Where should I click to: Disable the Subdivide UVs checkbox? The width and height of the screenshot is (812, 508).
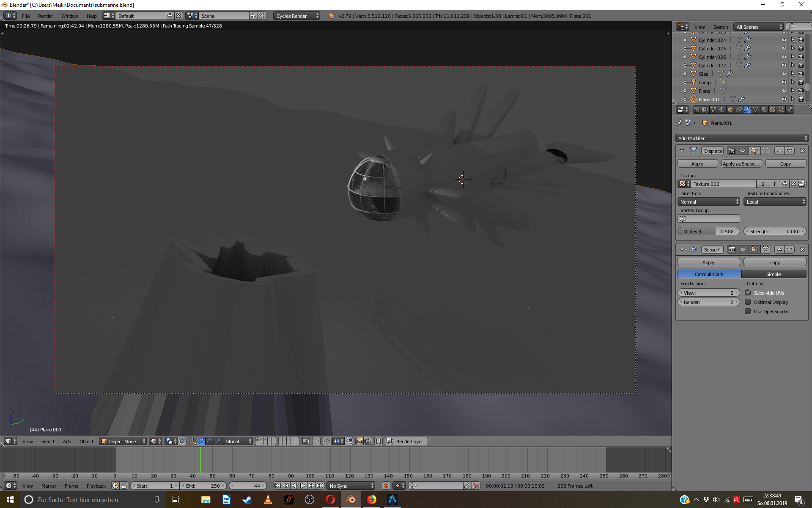coord(748,293)
